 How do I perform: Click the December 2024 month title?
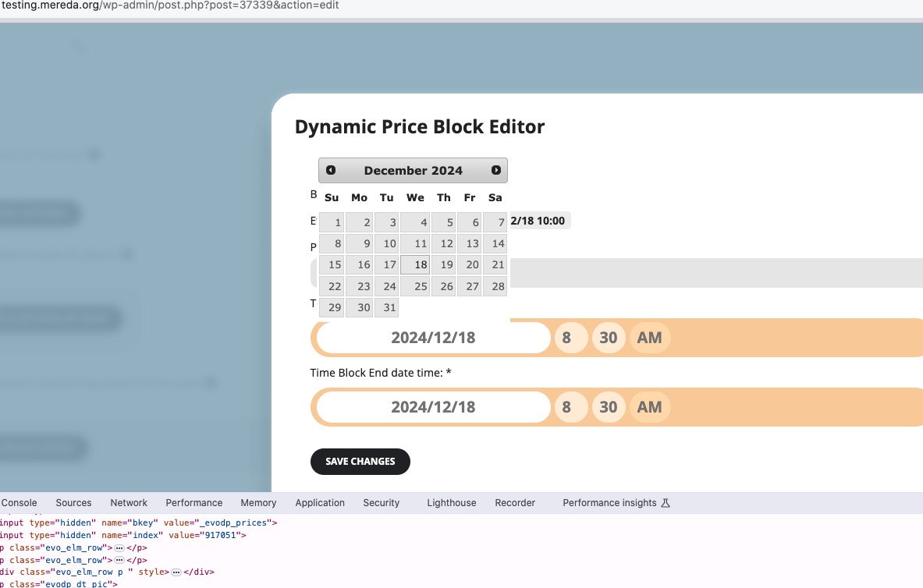pyautogui.click(x=414, y=171)
